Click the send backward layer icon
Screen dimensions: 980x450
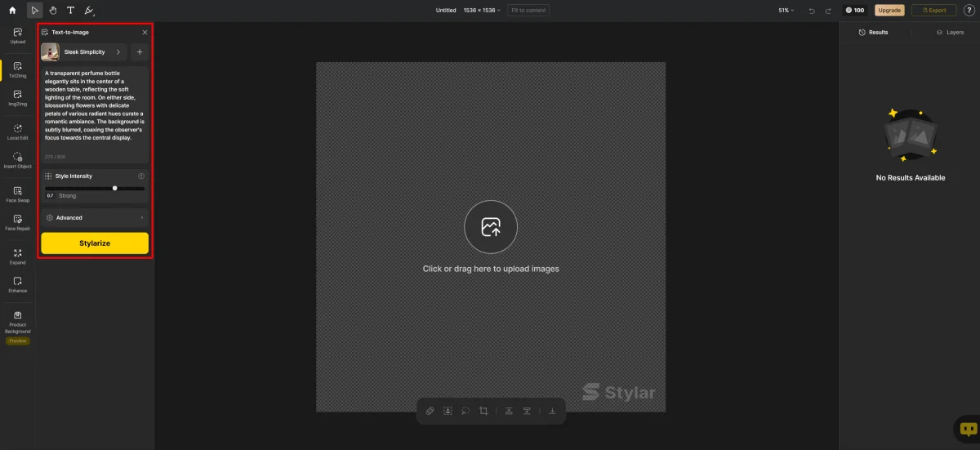point(527,411)
